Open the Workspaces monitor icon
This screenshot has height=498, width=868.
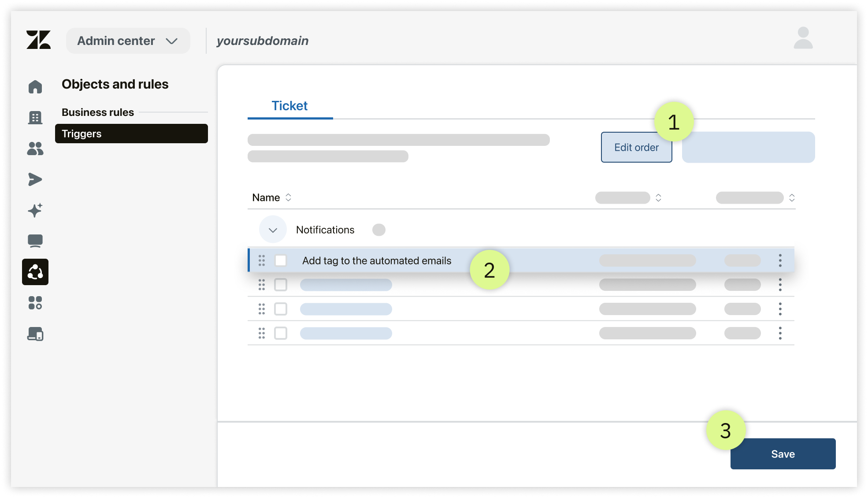point(35,241)
